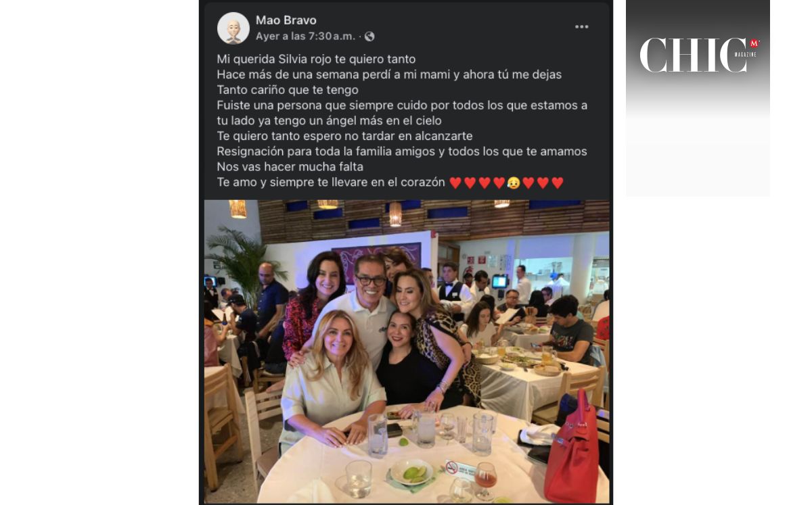Click the 'Nos vas hacer mucha falta' line
This screenshot has width=812, height=505.
[290, 166]
